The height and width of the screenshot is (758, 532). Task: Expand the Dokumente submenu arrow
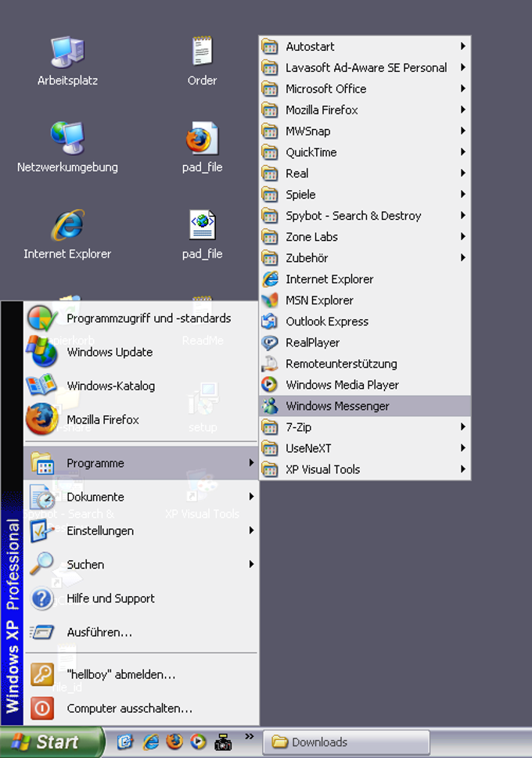[251, 497]
